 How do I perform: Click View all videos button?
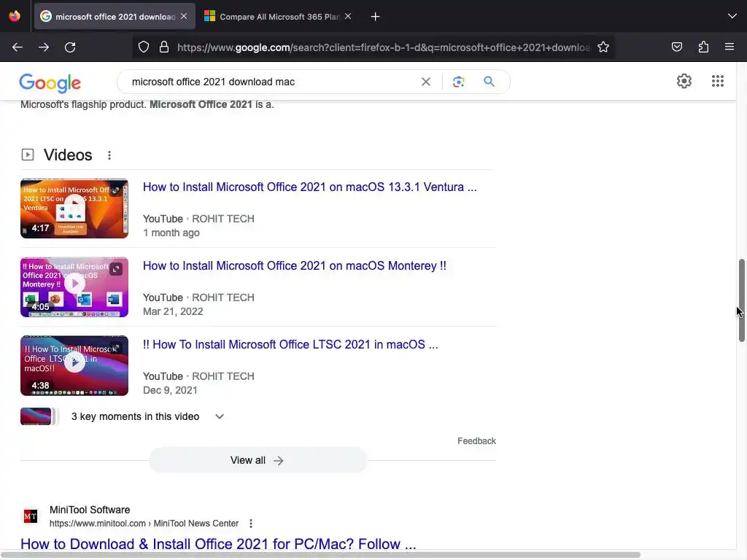point(258,460)
